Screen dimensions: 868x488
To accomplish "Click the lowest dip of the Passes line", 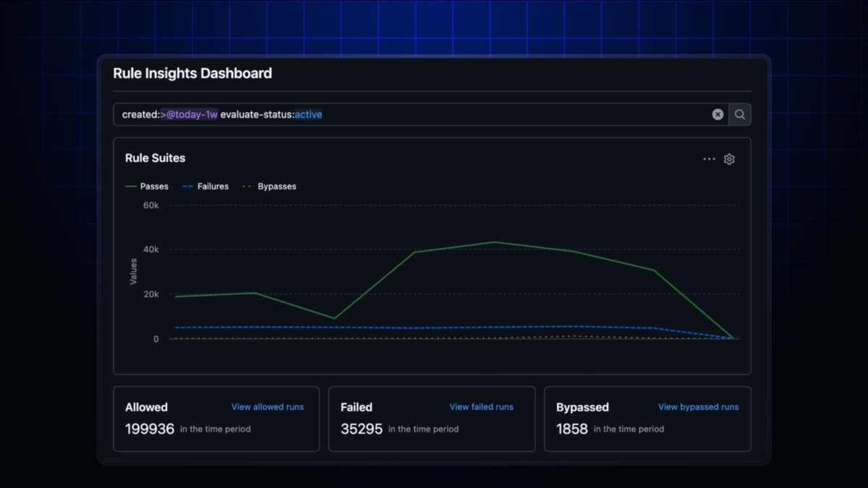I will 334,318.
